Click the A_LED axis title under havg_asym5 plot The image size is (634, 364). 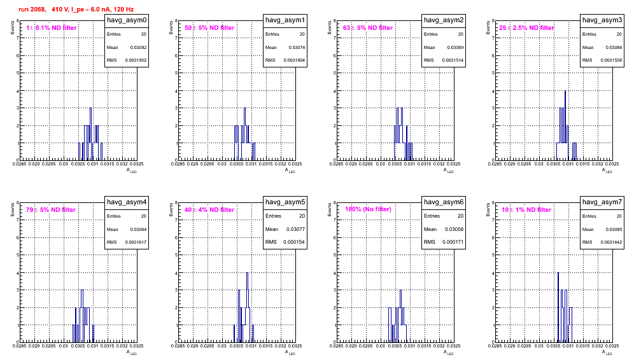point(290,353)
